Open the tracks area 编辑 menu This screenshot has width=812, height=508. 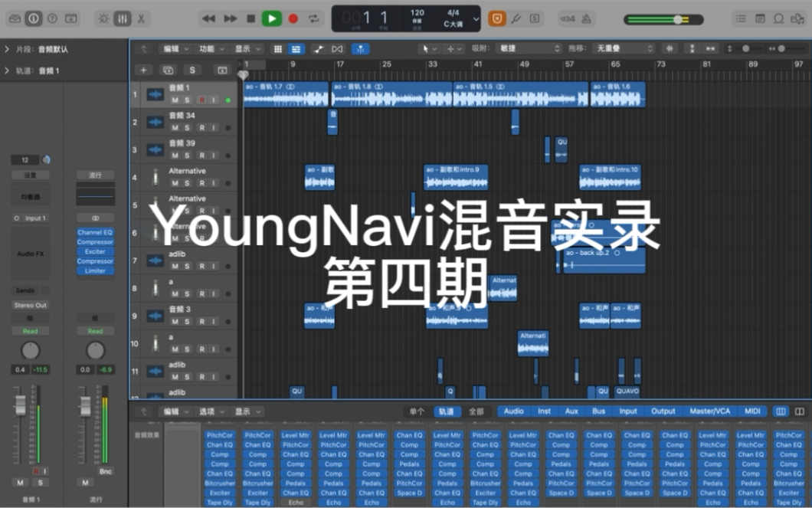pyautogui.click(x=175, y=49)
